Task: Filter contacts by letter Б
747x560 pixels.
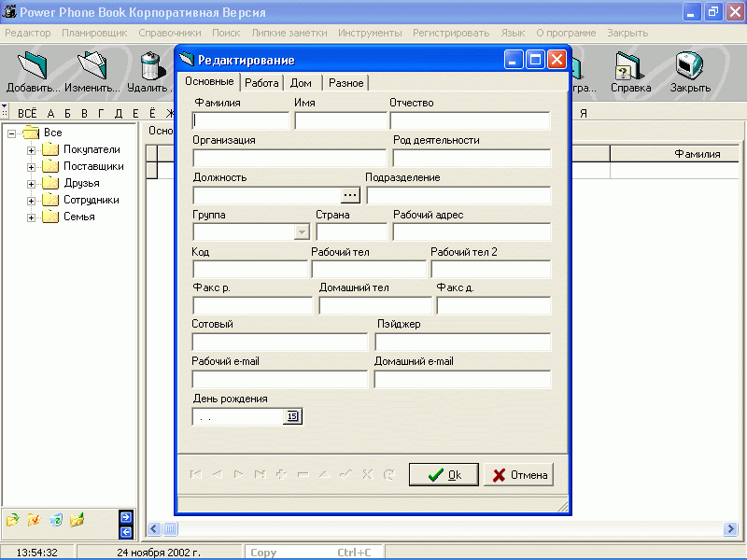Action: (x=67, y=113)
